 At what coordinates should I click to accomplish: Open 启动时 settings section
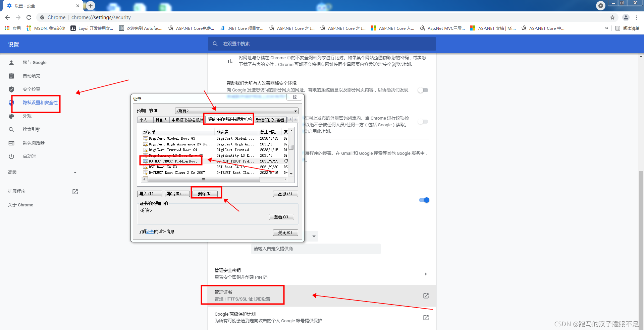(x=29, y=156)
